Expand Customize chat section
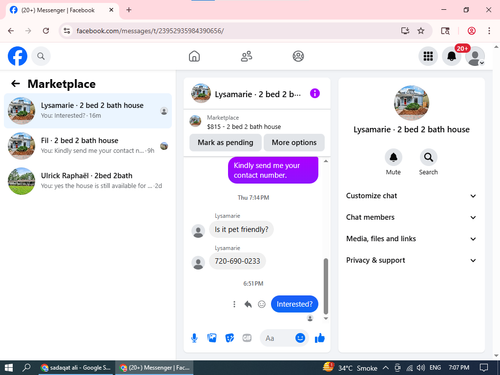Viewport: 500px width, 375px height. tap(411, 196)
